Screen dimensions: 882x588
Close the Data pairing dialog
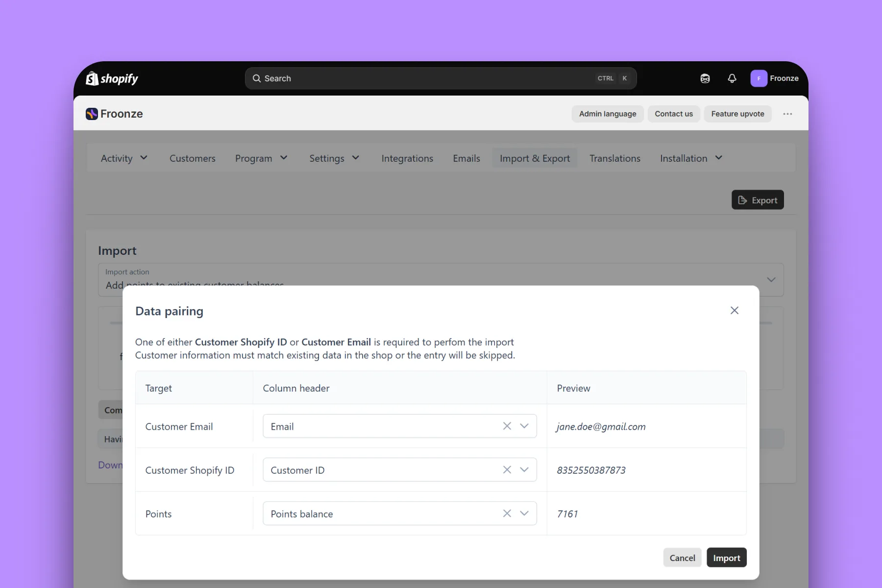[734, 310]
